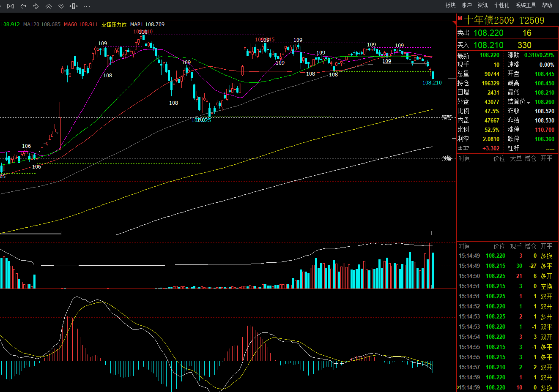Click the 内盘 value 47667
The width and height of the screenshot is (559, 392).
(492, 120)
